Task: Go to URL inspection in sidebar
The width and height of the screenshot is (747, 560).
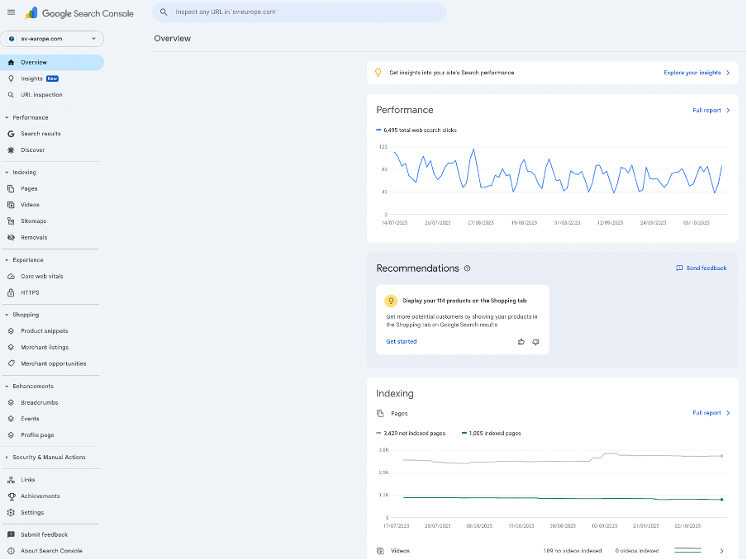Action: tap(41, 94)
